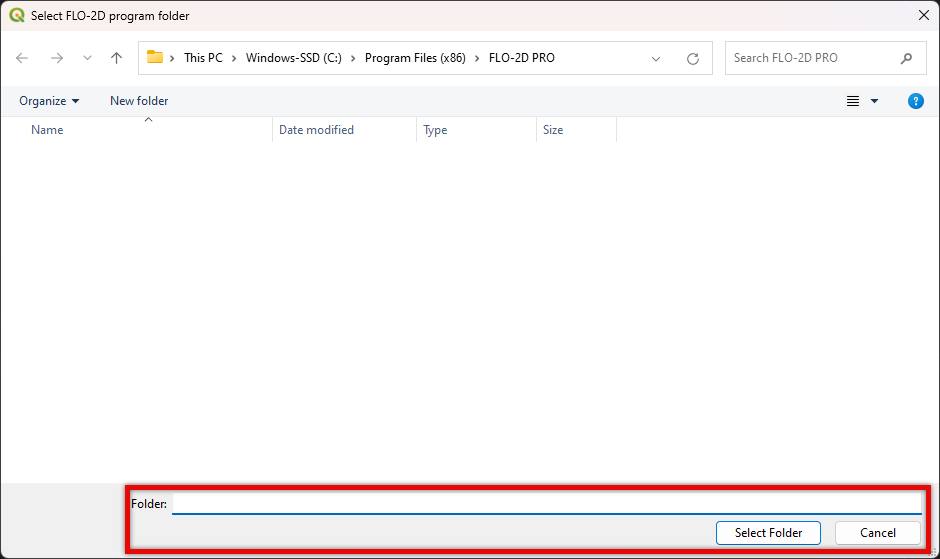The width and height of the screenshot is (940, 559).
Task: Open the Organize menu
Action: 49,101
